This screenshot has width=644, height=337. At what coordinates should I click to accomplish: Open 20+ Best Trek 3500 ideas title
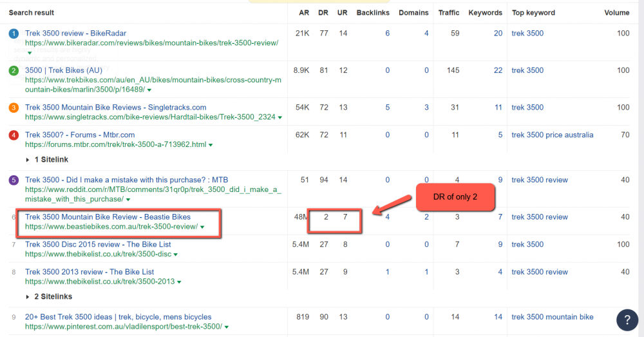pyautogui.click(x=118, y=317)
